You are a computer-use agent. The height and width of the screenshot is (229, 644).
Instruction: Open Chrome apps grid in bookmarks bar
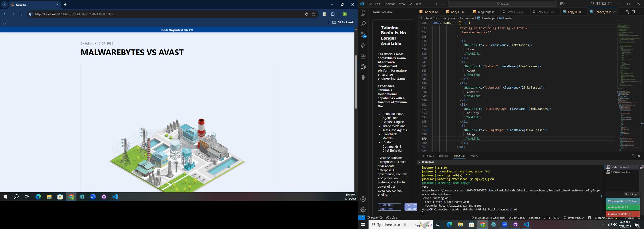(4, 23)
